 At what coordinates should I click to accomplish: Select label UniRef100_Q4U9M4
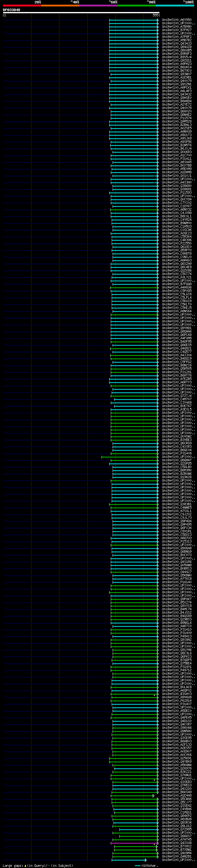click(176, 853)
